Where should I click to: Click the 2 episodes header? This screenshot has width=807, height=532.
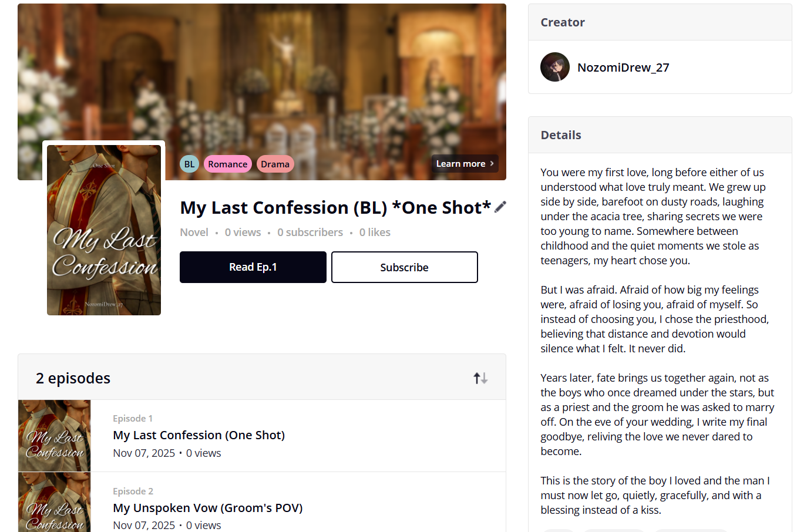(73, 379)
